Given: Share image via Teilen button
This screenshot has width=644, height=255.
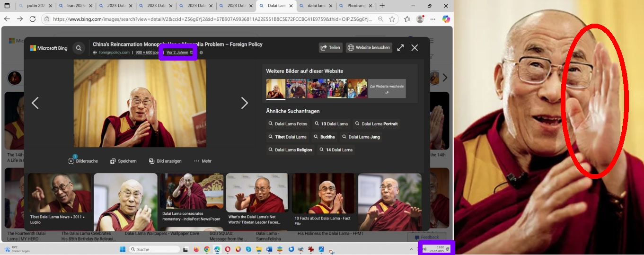Looking at the screenshot, I should pyautogui.click(x=330, y=48).
